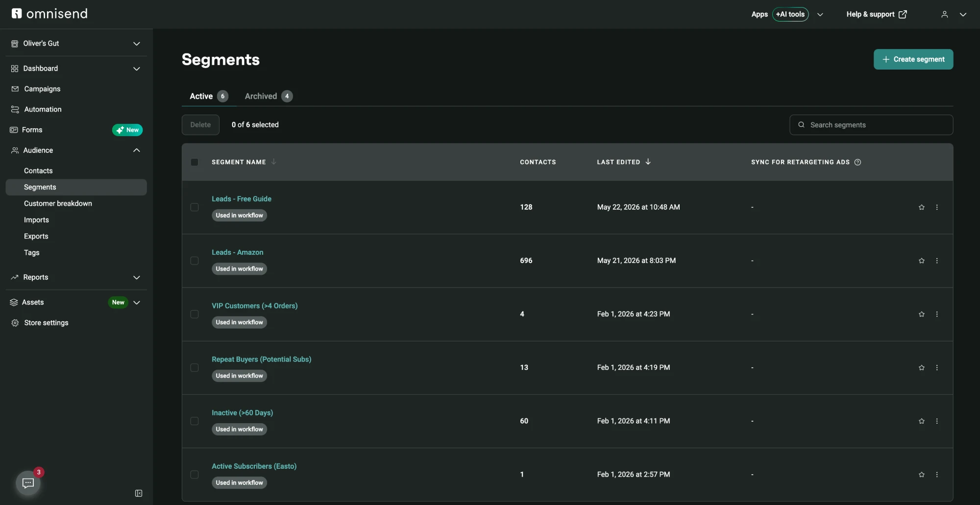Click the retargeting ads help icon

(857, 162)
